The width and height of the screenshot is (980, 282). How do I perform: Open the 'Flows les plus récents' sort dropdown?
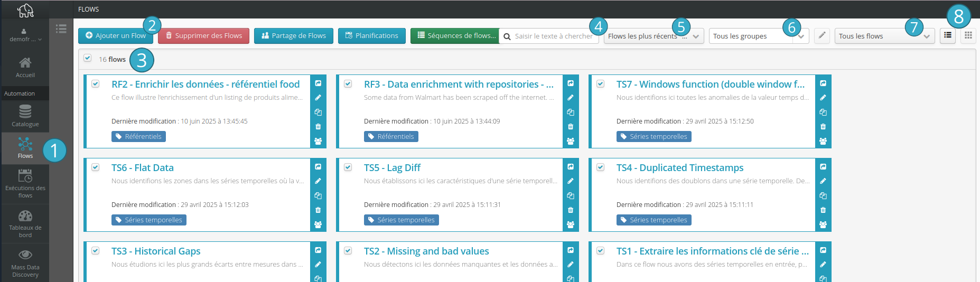tap(654, 36)
